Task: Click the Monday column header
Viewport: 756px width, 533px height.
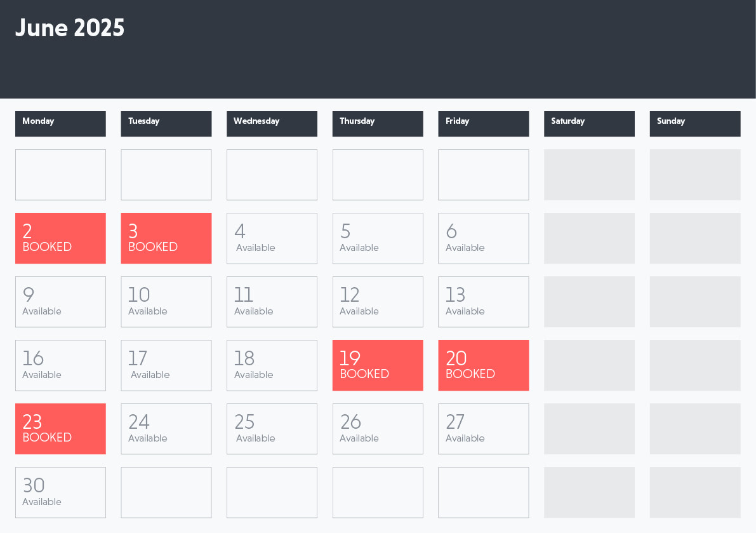Action: click(x=60, y=124)
